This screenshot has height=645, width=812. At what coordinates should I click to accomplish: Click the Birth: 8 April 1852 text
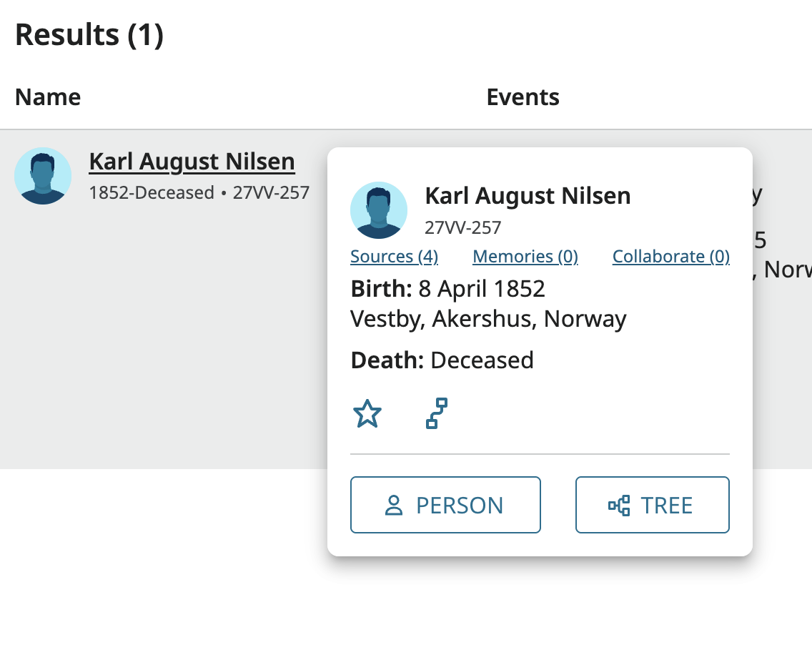tap(448, 289)
